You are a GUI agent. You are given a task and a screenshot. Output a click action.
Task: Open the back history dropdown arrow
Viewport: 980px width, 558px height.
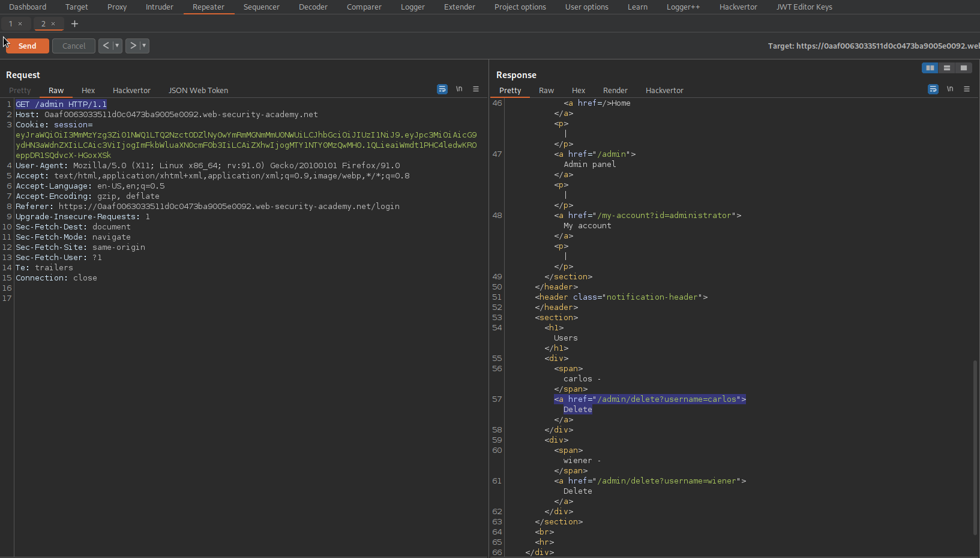coord(117,46)
